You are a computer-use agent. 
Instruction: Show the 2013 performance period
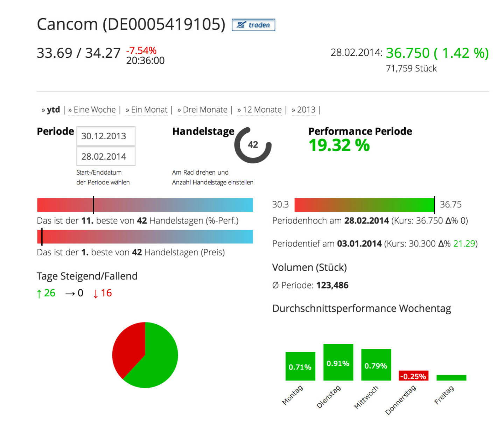pos(306,110)
